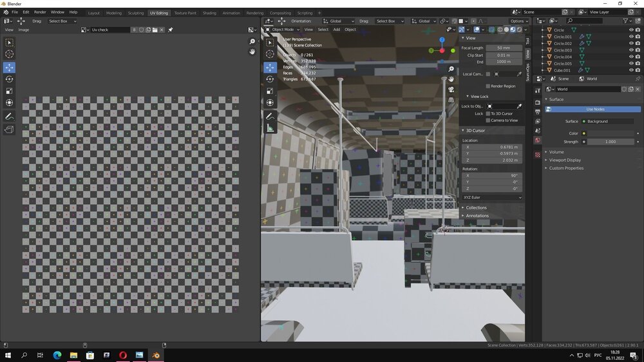
Task: Select the Cursor tool in UV editor
Action: click(x=9, y=54)
